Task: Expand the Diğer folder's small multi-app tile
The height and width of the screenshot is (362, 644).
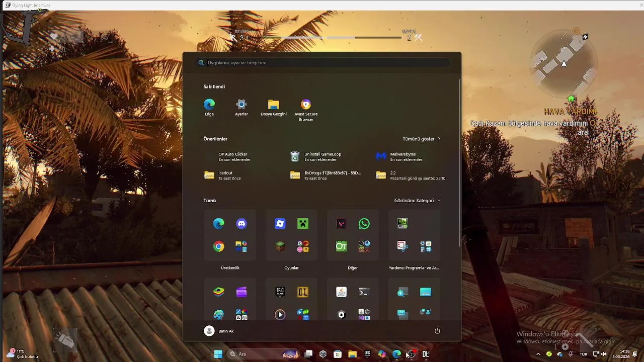Action: click(364, 246)
